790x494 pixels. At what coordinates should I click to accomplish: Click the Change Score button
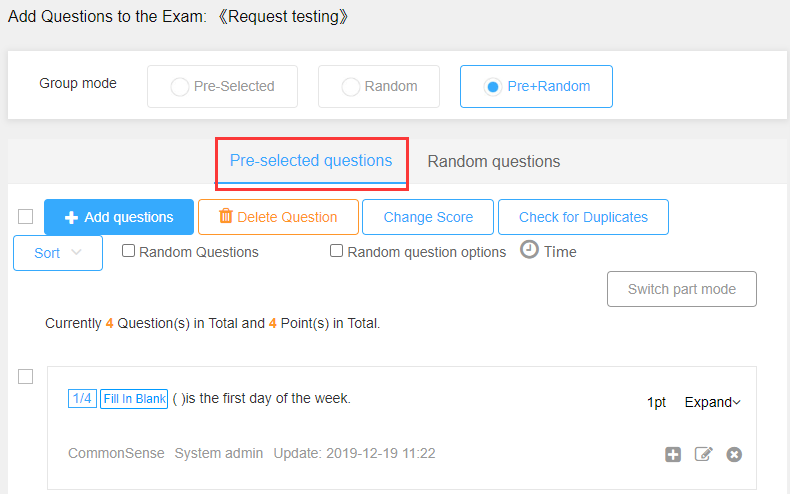[x=428, y=217]
